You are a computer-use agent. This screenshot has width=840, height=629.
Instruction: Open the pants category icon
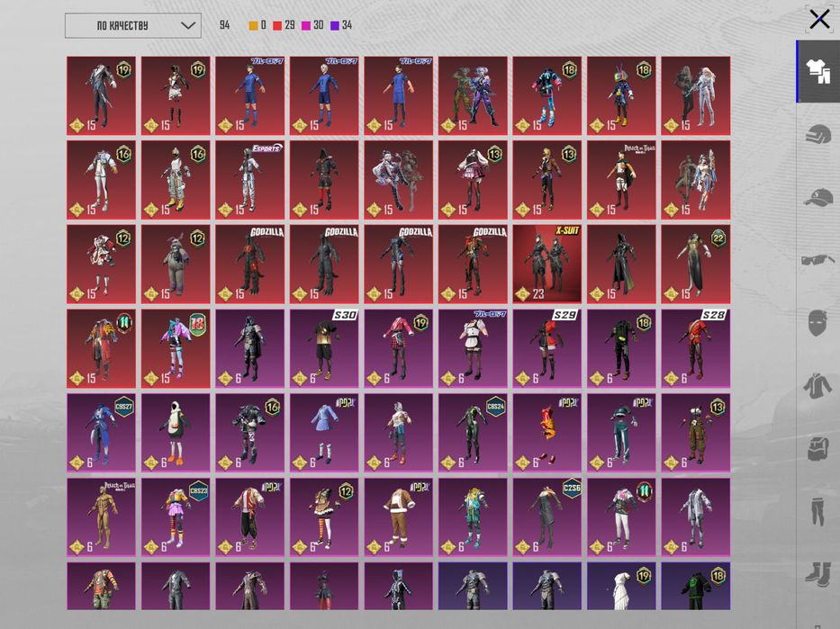coord(818,511)
